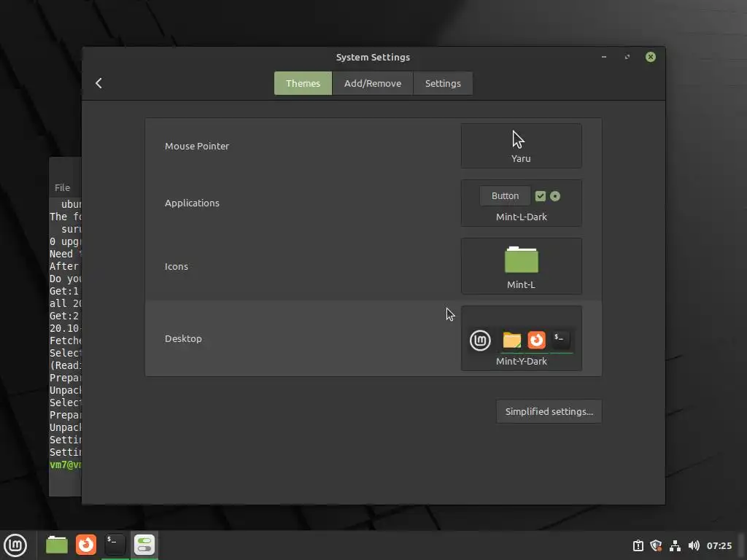Click sample Button in Applications preview

pos(505,195)
